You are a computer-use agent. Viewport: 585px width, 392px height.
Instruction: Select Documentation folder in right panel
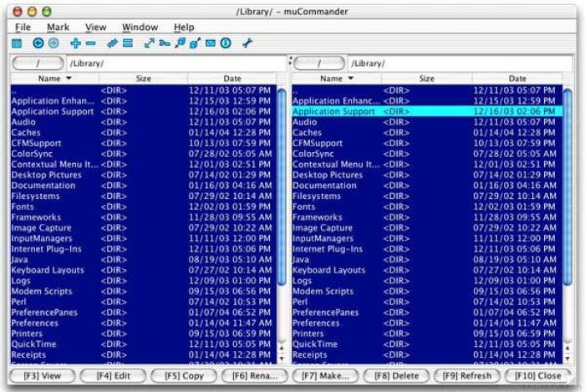[x=427, y=186]
